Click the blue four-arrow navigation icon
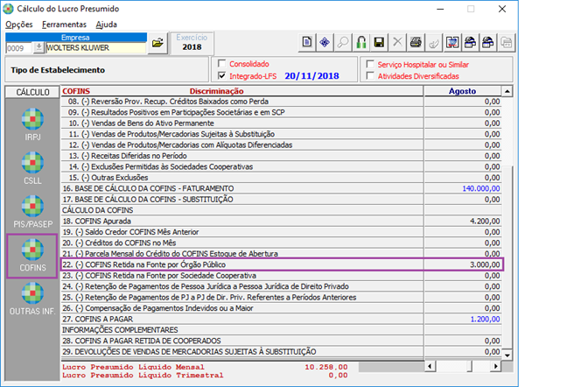 point(325,42)
